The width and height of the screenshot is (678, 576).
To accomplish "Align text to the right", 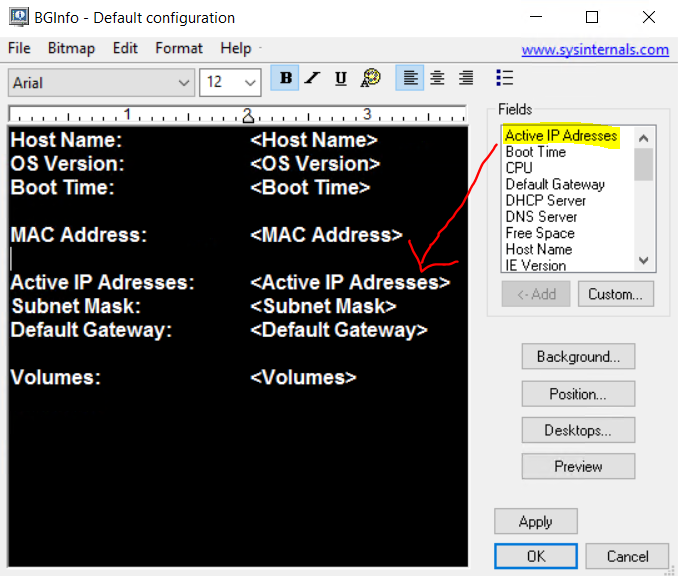I will (x=466, y=79).
